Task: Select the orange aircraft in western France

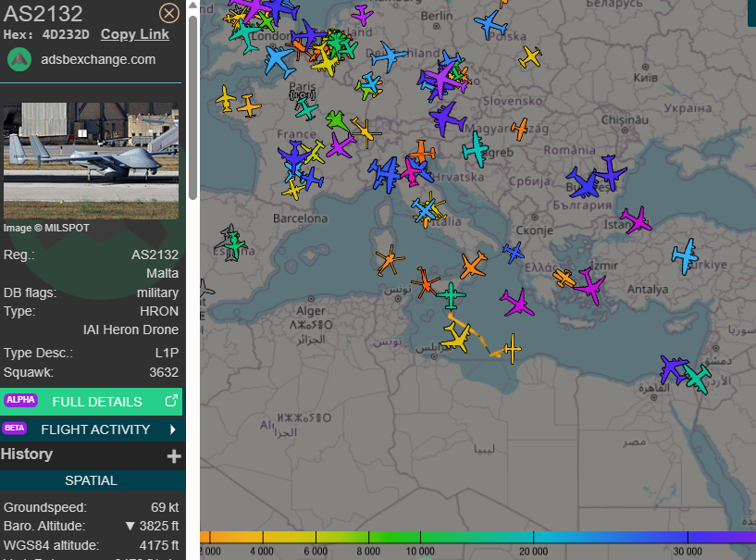Action: pyautogui.click(x=249, y=106)
